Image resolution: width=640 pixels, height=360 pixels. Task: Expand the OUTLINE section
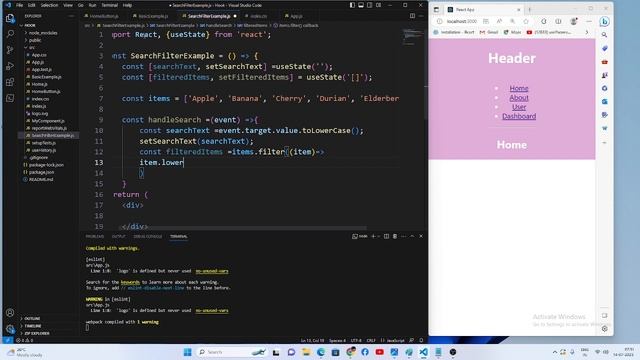pos(32,318)
